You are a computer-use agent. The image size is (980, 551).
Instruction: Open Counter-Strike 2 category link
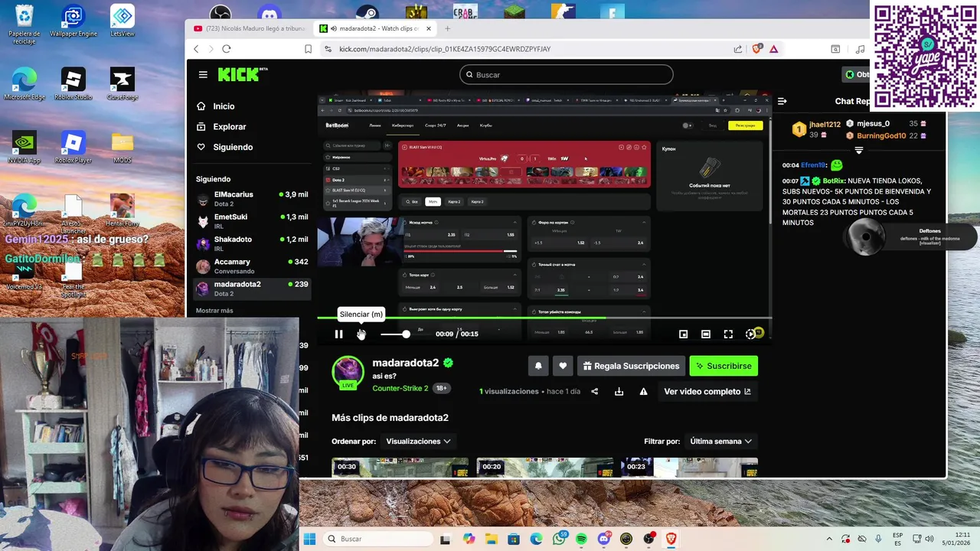[x=400, y=388]
